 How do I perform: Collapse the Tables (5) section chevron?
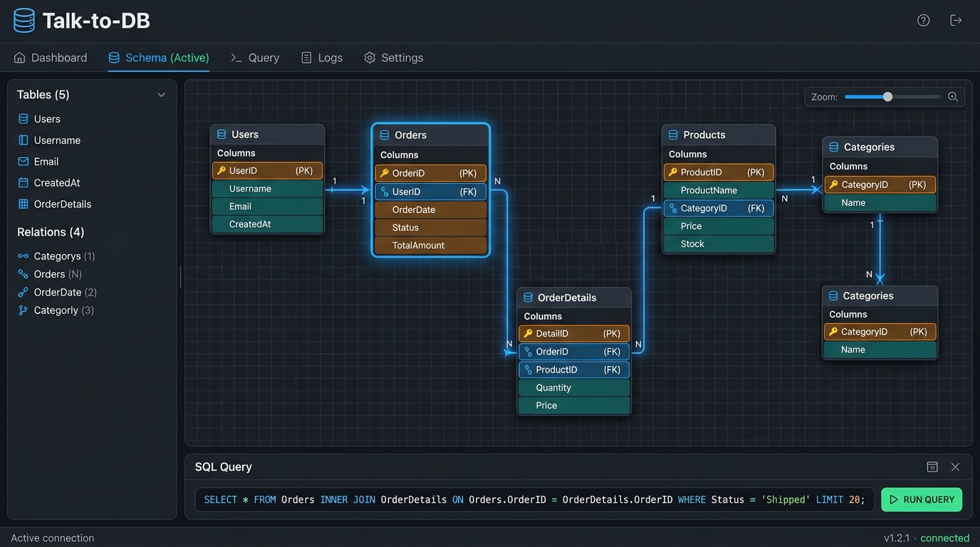pos(161,95)
